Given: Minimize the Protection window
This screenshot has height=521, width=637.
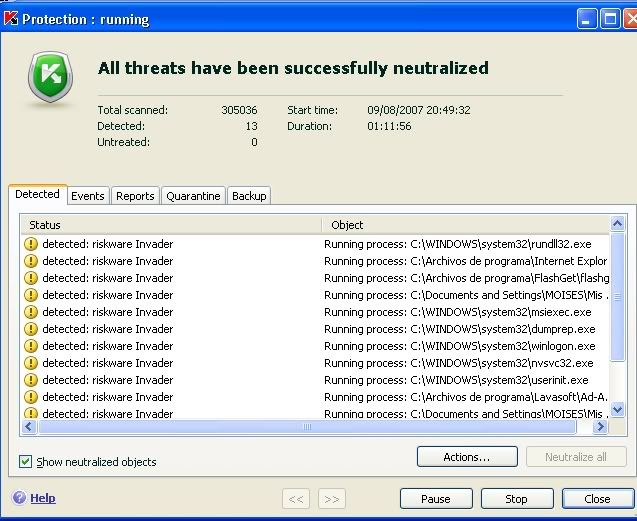Looking at the screenshot, I should point(587,19).
